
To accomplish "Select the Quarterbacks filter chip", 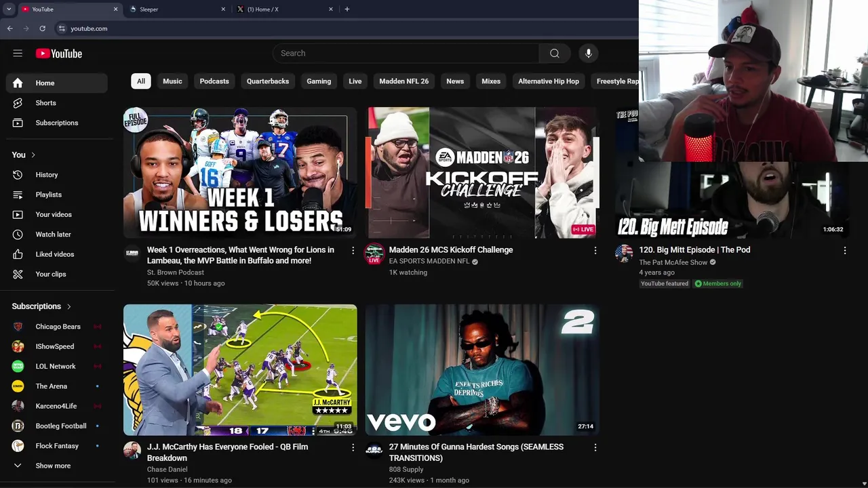I will pyautogui.click(x=268, y=81).
